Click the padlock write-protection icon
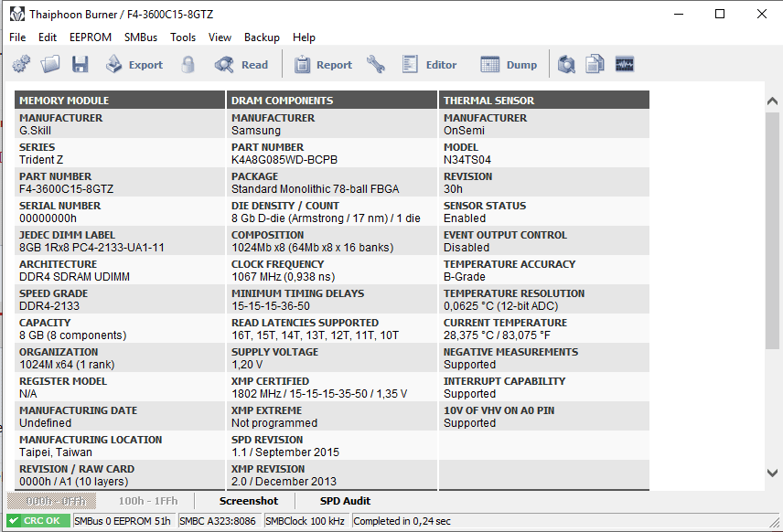 [188, 64]
